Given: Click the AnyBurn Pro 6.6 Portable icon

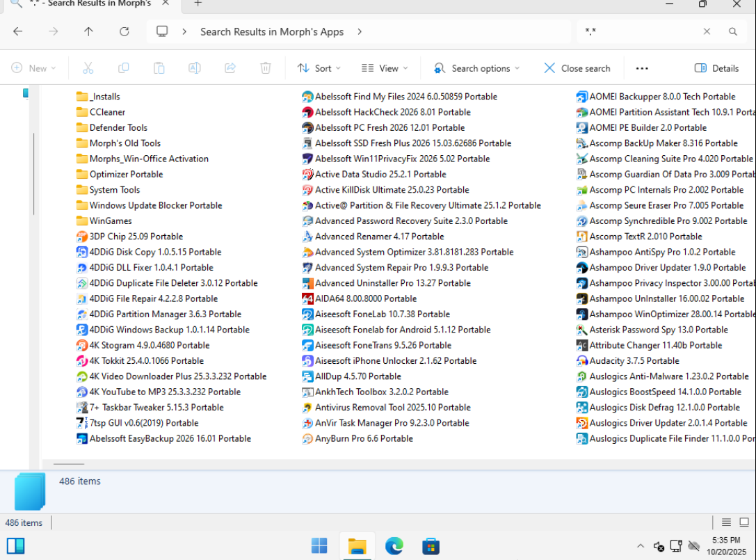Looking at the screenshot, I should [x=307, y=439].
